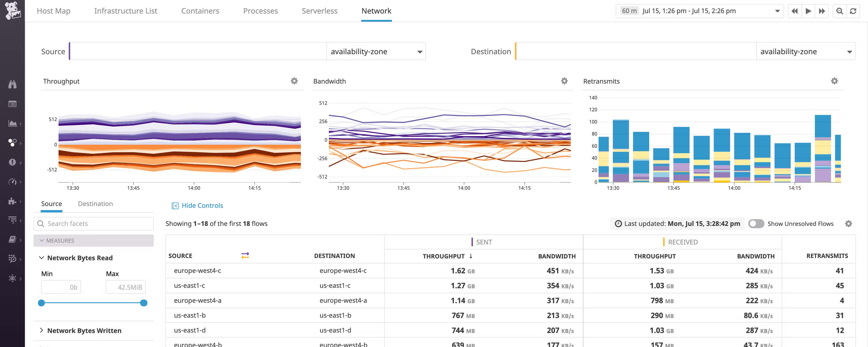Screen dimensions: 868x347
Task: Open the time range selector dropdown
Action: 700,11
